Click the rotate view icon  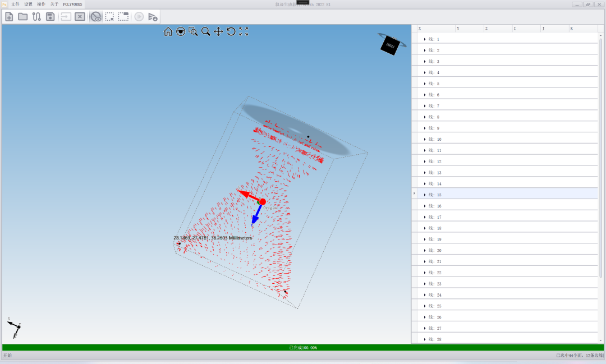[x=231, y=32]
